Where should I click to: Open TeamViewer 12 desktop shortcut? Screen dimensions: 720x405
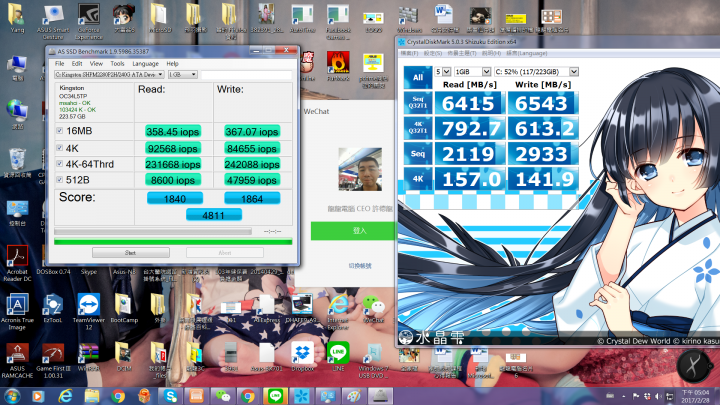(x=88, y=312)
